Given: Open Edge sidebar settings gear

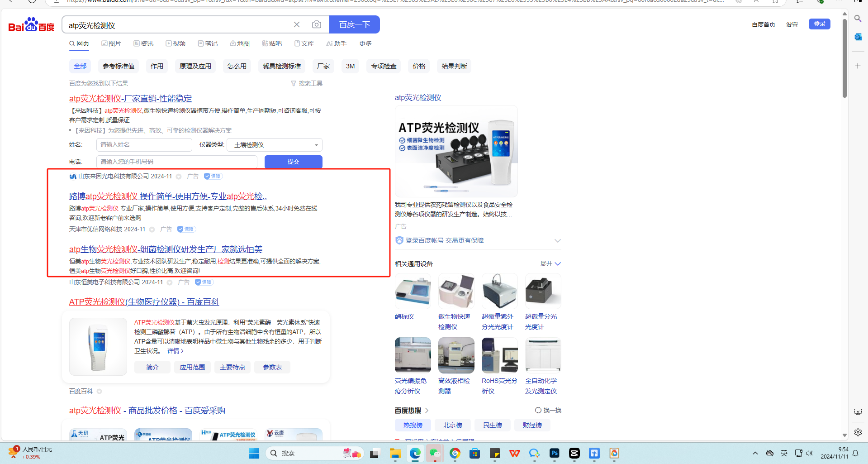Looking at the screenshot, I should tap(858, 432).
